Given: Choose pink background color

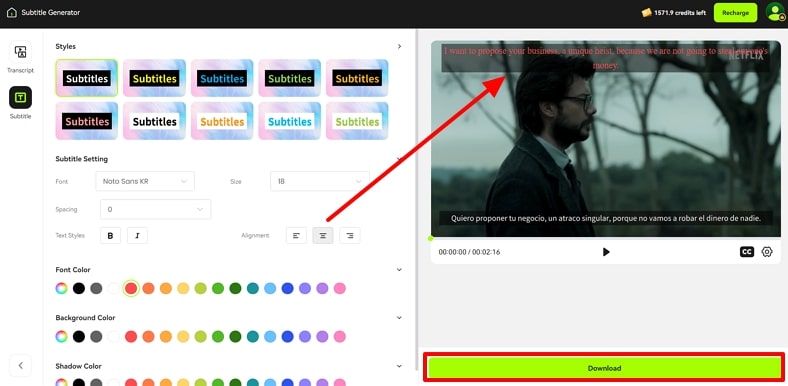Looking at the screenshot, I should click(x=340, y=337).
